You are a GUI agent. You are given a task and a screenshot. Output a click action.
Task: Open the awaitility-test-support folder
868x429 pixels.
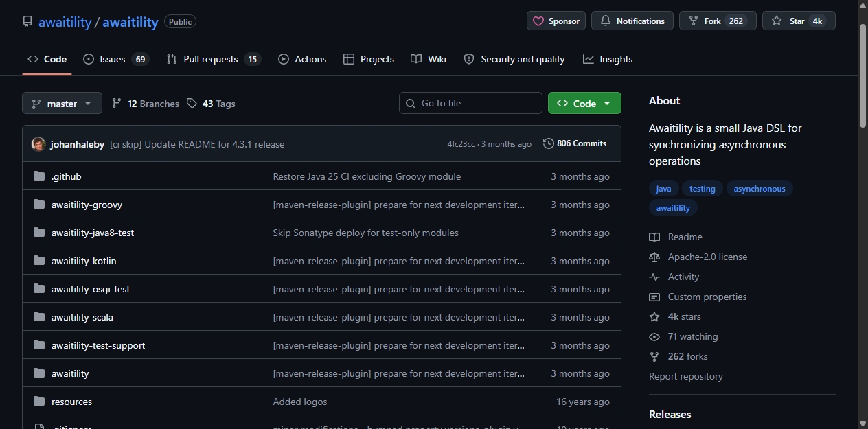tap(98, 345)
